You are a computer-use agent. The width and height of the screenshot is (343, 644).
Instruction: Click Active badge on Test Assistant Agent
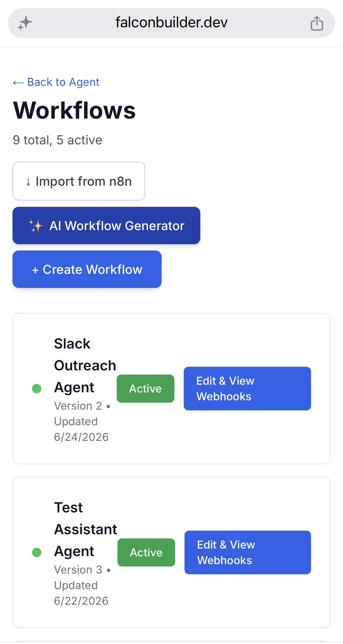click(x=146, y=552)
